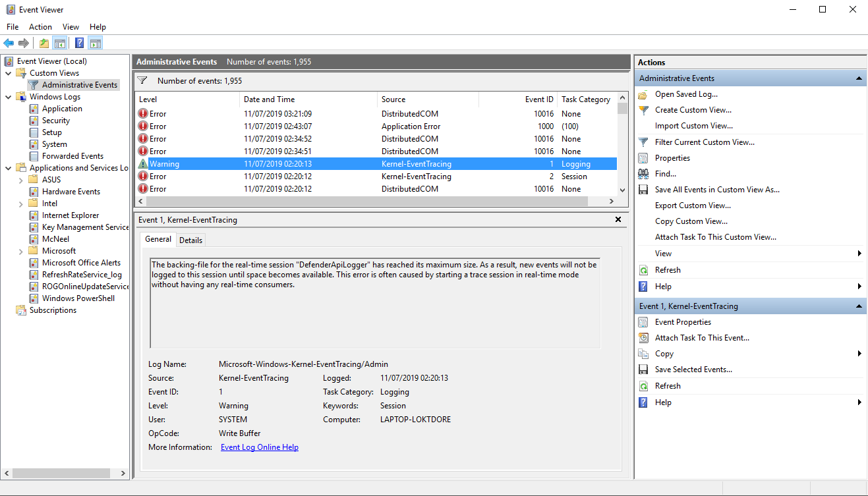
Task: Collapse the Event 1, Kernel-EventTracing actions section
Action: [x=859, y=306]
